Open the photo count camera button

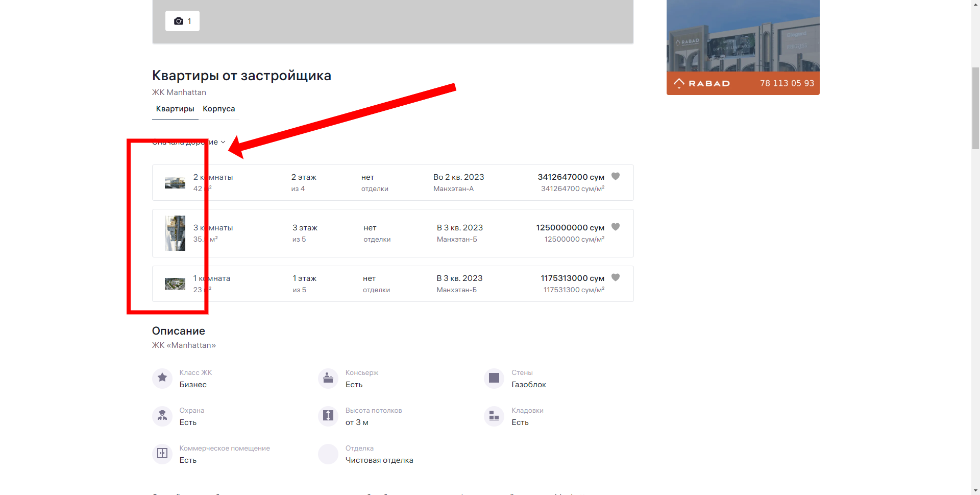click(x=182, y=21)
